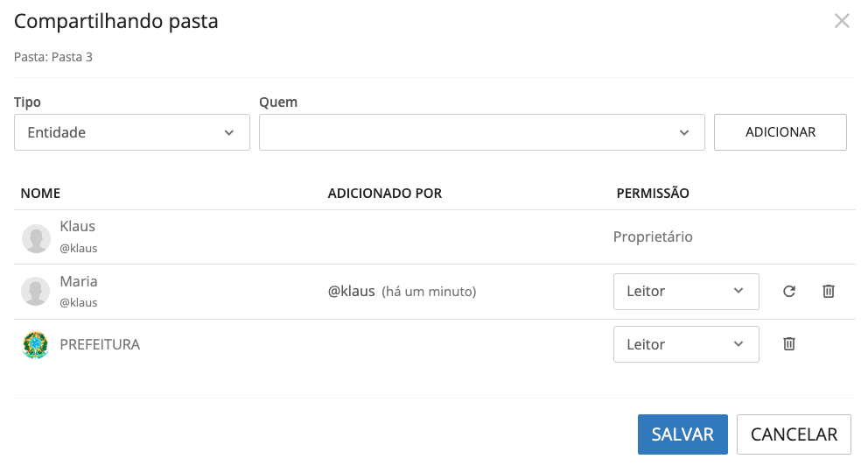The height and width of the screenshot is (466, 868).
Task: Expand the Quem dropdown
Action: (481, 132)
